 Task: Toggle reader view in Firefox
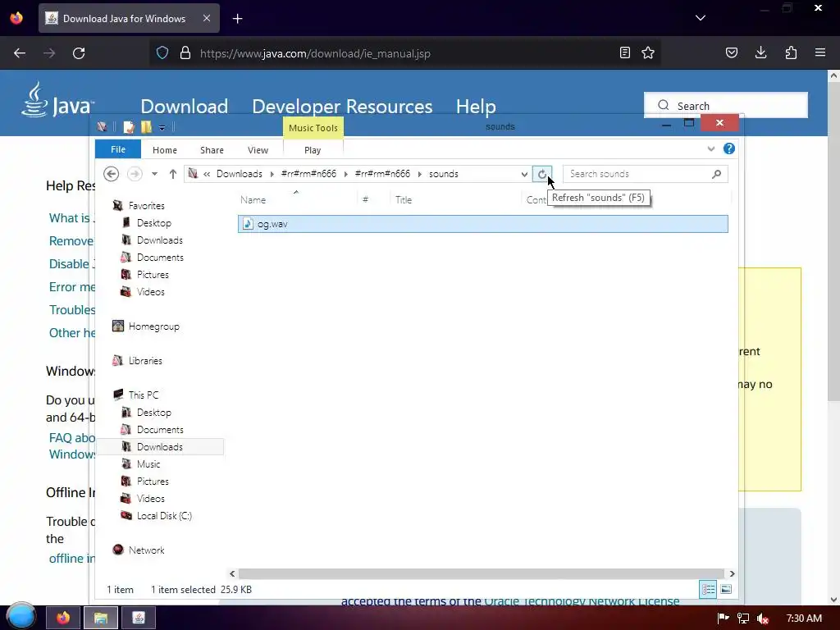pyautogui.click(x=624, y=52)
